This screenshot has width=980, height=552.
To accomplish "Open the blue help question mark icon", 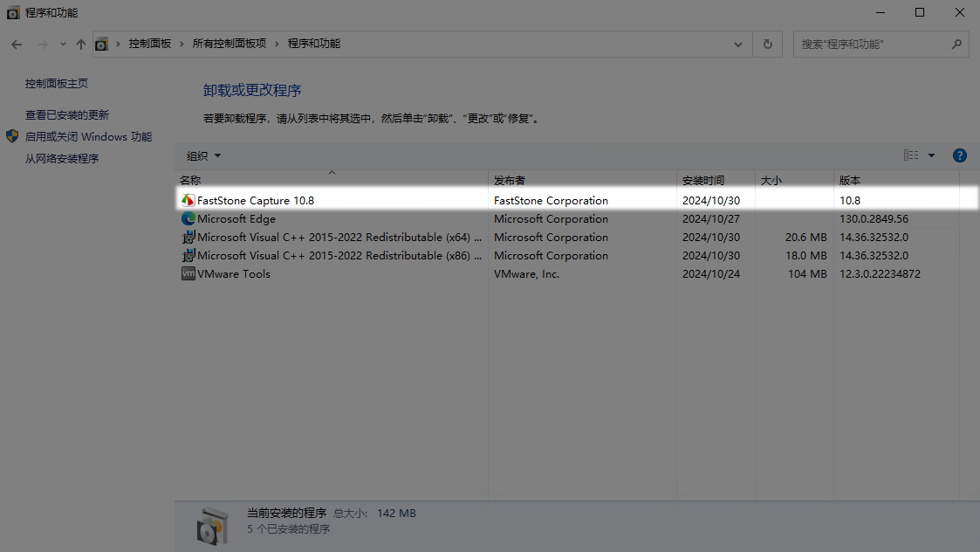I will pos(959,155).
